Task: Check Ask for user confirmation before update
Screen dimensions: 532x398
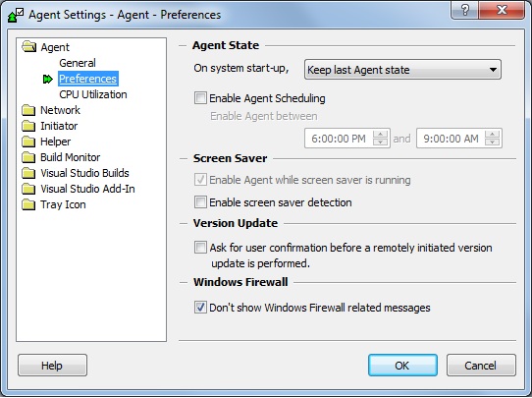Action: coord(200,248)
